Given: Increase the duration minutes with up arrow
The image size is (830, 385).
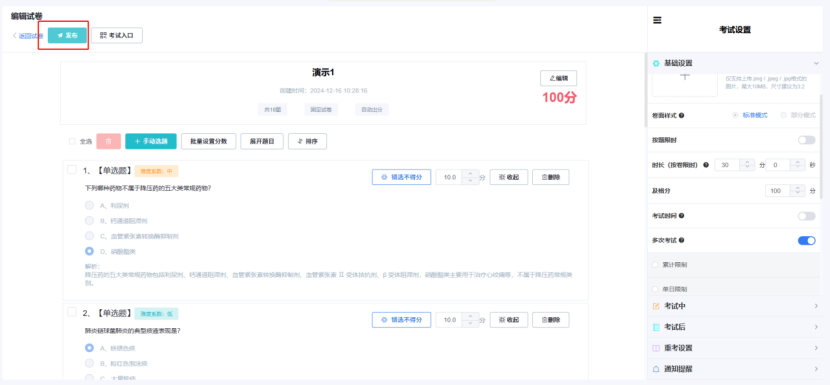Looking at the screenshot, I should [747, 162].
